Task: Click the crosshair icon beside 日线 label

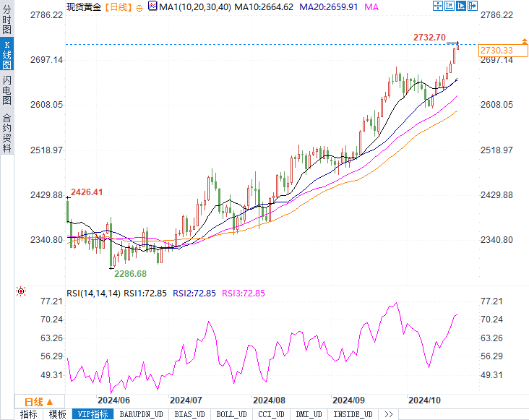Action: click(139, 7)
